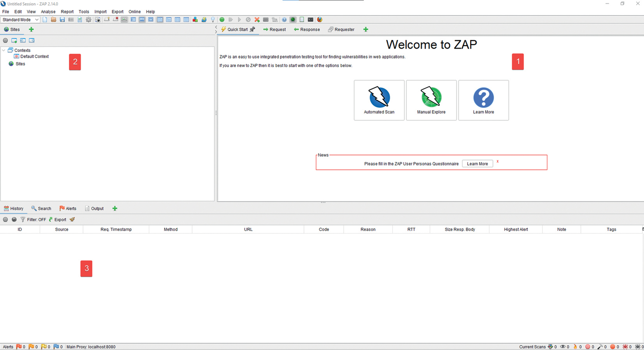Click the export arrow icon in History toolbar
644x350 pixels.
[x=51, y=219]
